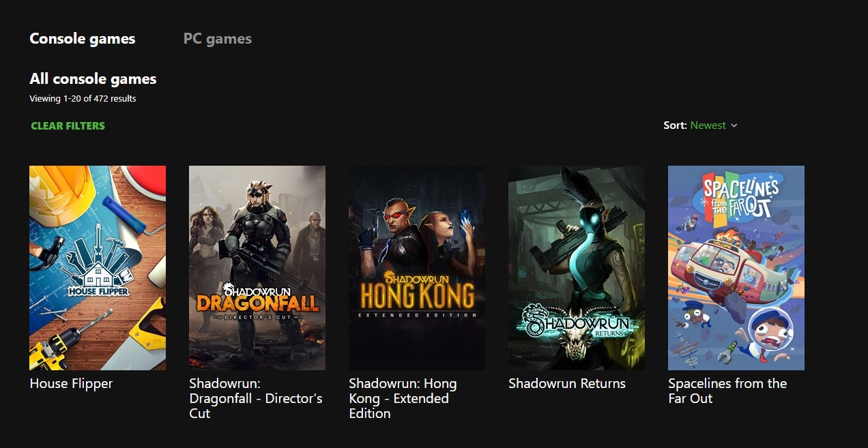Click Shadowrun: Dragonfall - Director's Cut title
The height and width of the screenshot is (448, 868).
(x=256, y=398)
